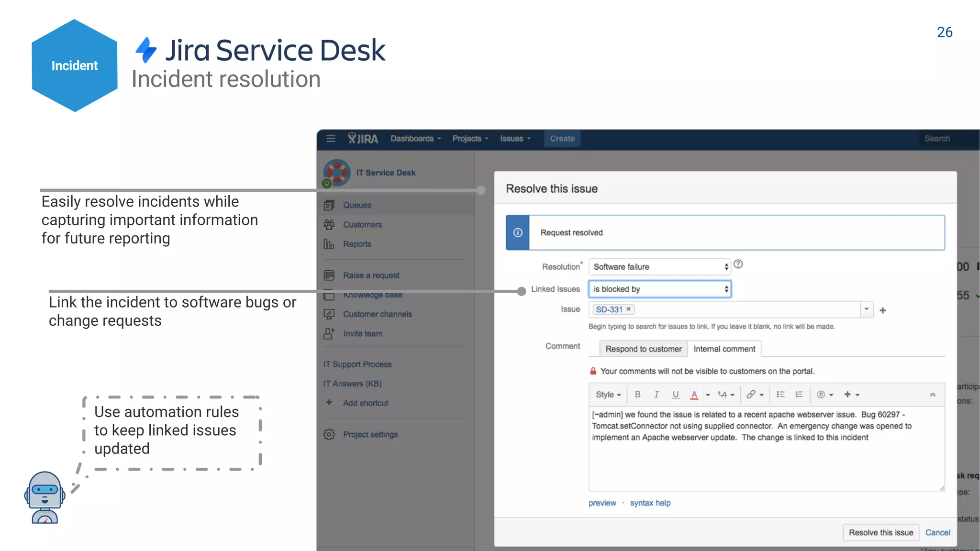Screen dimensions: 980x551
Task: Cancel the resolve dialog
Action: (937, 533)
